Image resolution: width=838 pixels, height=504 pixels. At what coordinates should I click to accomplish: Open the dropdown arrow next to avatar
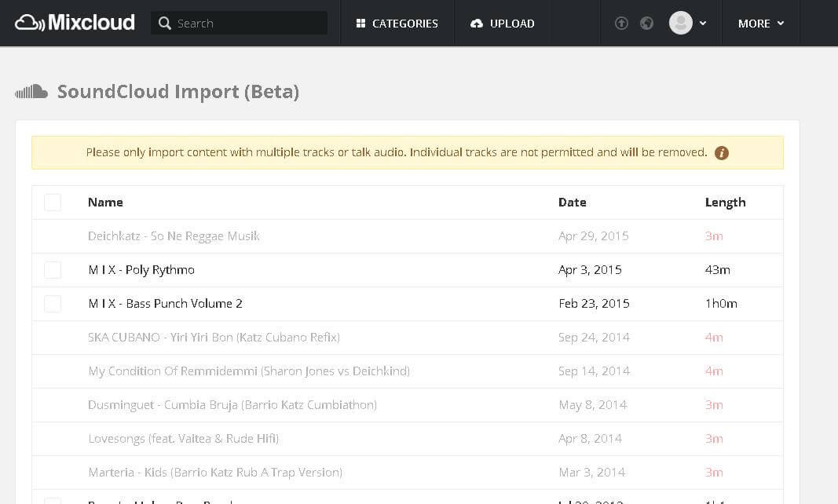click(x=703, y=24)
